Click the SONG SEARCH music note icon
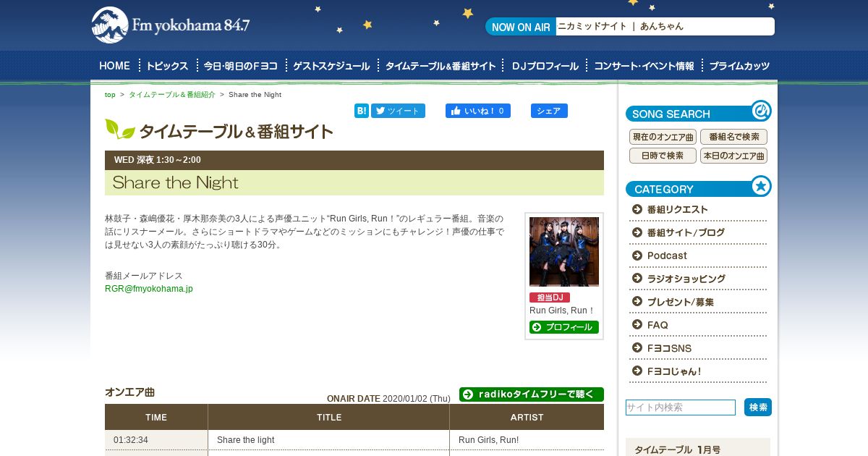The width and height of the screenshot is (868, 456). coord(761,111)
